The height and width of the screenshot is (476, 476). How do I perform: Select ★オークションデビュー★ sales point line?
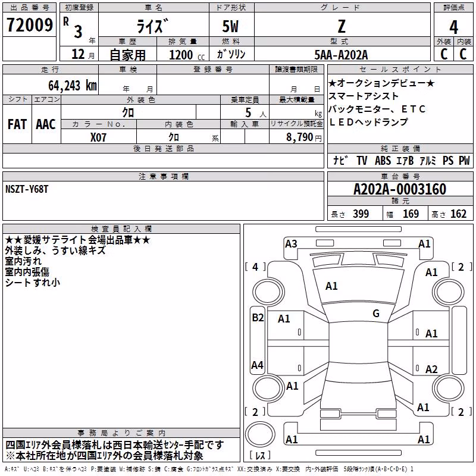(x=381, y=83)
